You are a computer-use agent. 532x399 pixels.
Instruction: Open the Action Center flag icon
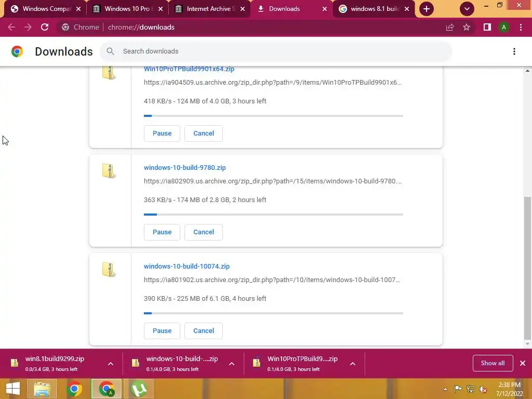coord(458,389)
